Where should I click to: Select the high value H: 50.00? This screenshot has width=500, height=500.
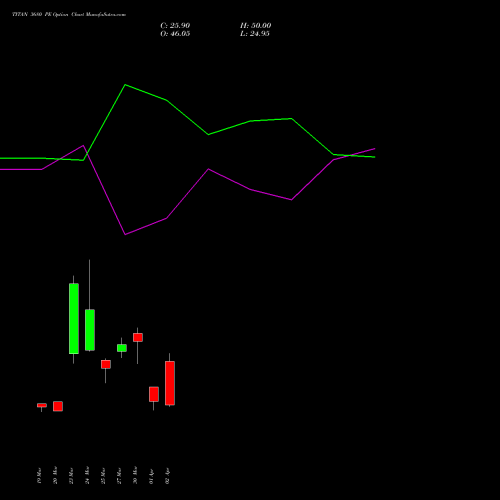point(255,26)
